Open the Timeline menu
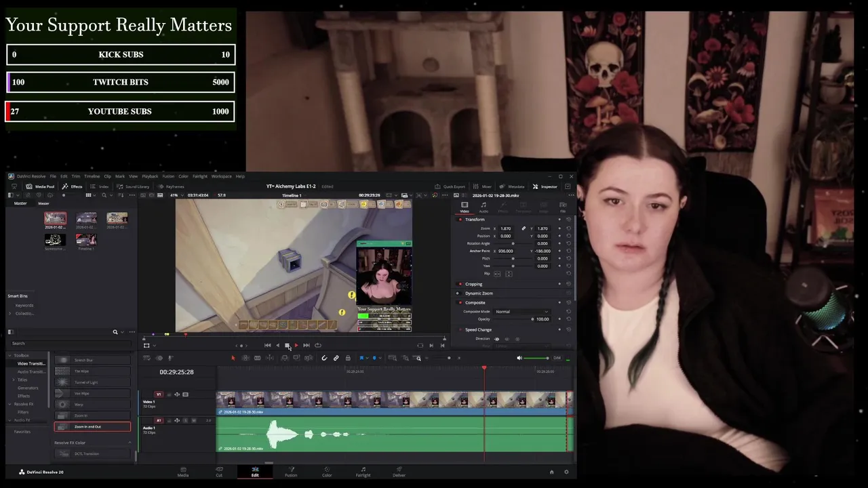This screenshot has width=868, height=488. 92,176
